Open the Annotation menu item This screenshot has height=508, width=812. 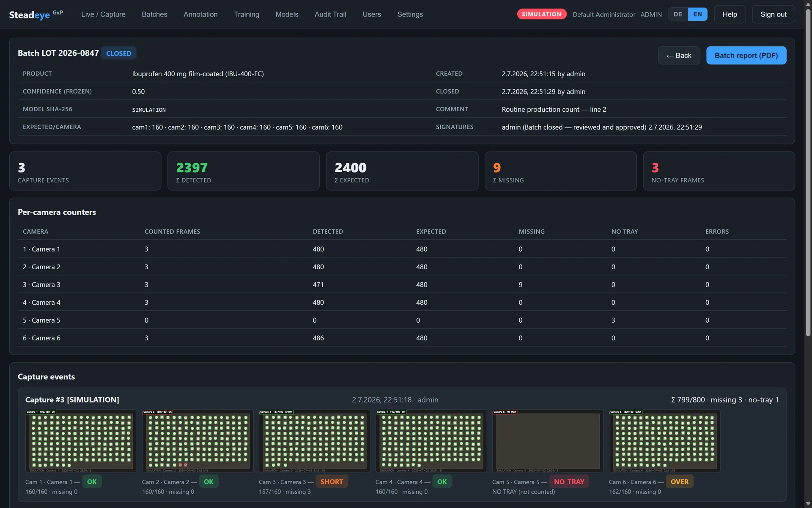click(200, 14)
